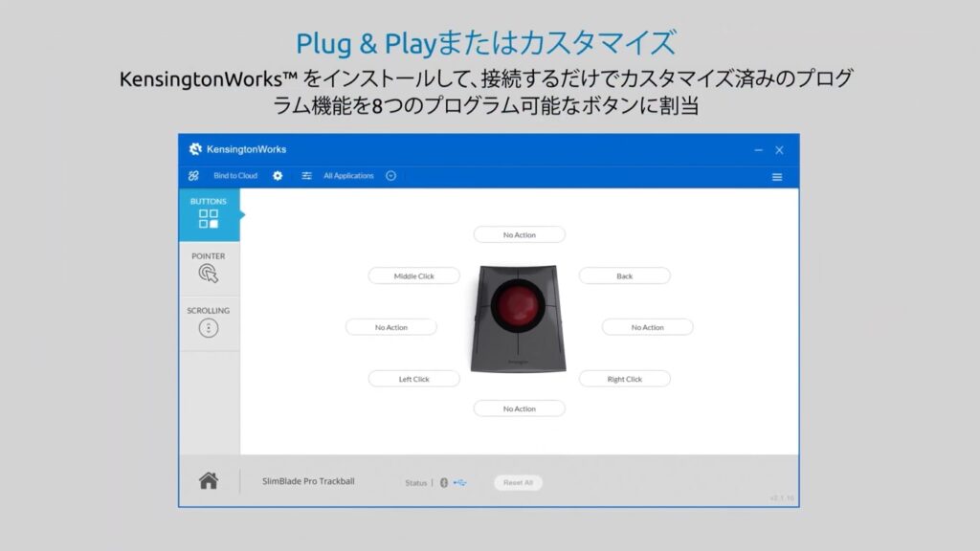This screenshot has width=980, height=551.
Task: Open the KensingtonWorks settings gear icon
Action: point(278,175)
